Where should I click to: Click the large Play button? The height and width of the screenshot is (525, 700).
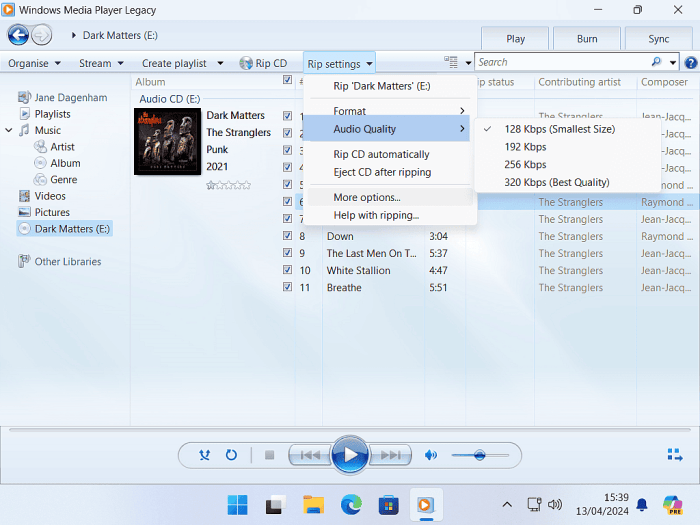click(350, 455)
